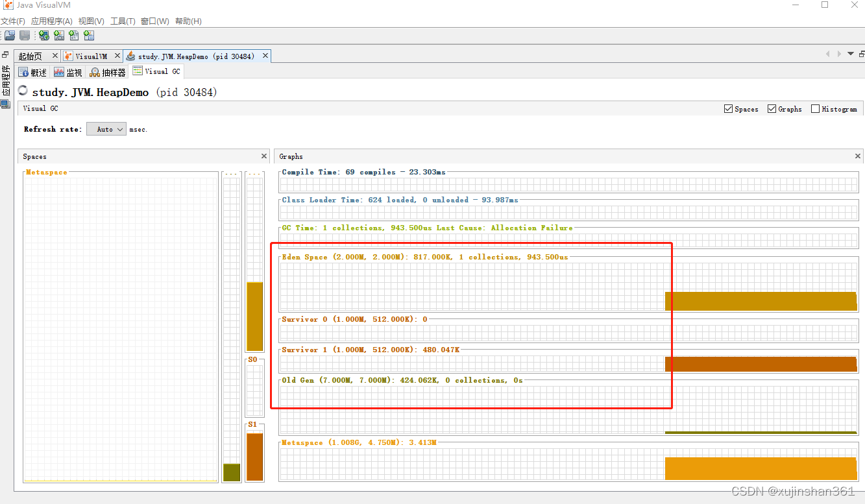Open the 应用程序 side panel

click(5, 80)
